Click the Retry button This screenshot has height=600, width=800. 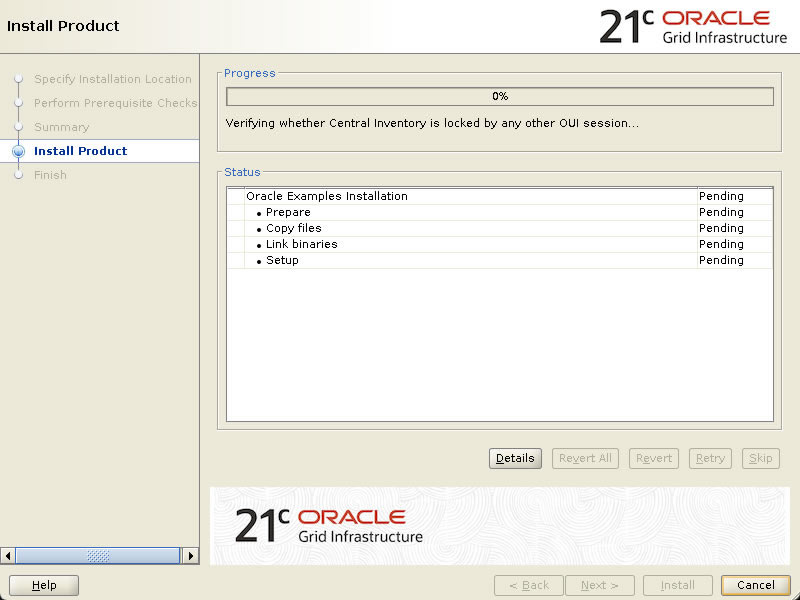[x=710, y=458]
